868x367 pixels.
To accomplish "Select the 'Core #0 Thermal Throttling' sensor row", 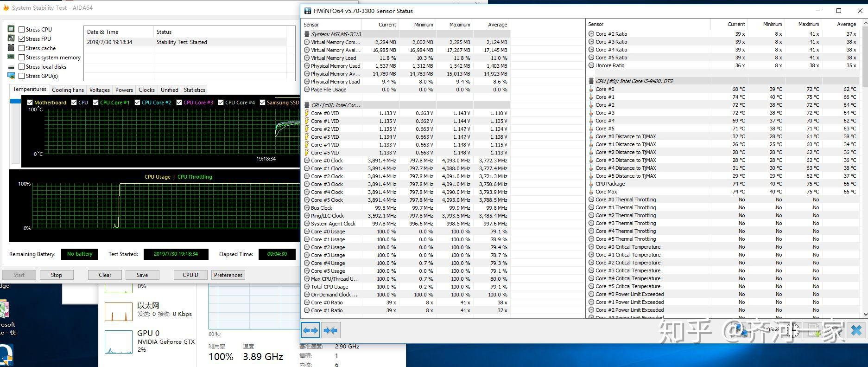I will [723, 200].
